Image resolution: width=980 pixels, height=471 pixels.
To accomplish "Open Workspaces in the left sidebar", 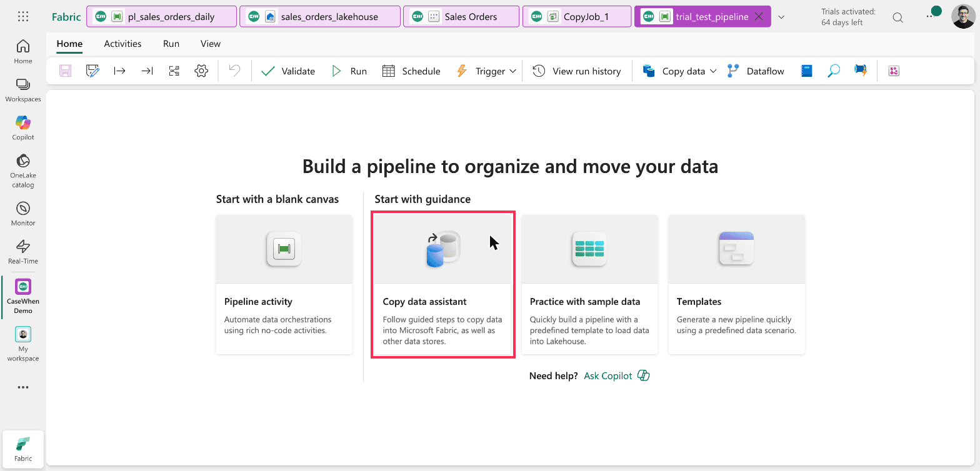I will pyautogui.click(x=23, y=91).
